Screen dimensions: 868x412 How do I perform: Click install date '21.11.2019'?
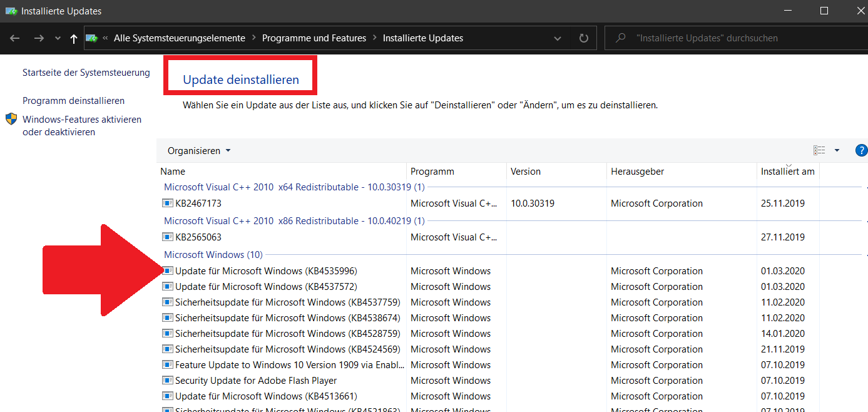[x=783, y=349]
